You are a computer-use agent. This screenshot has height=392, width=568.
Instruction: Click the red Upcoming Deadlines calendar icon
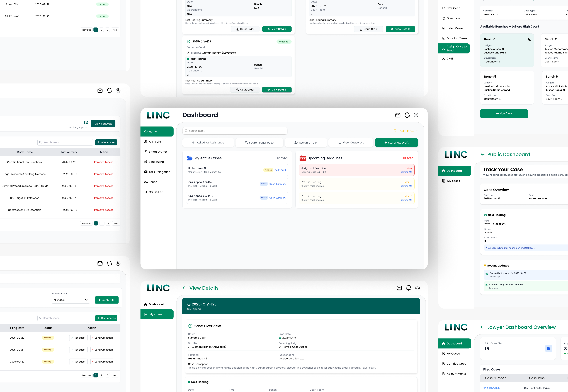point(303,158)
